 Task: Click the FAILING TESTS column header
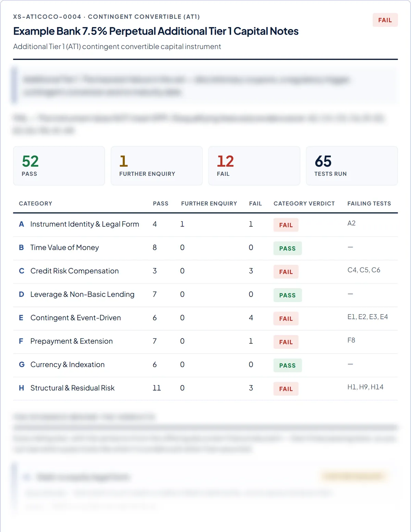point(369,203)
